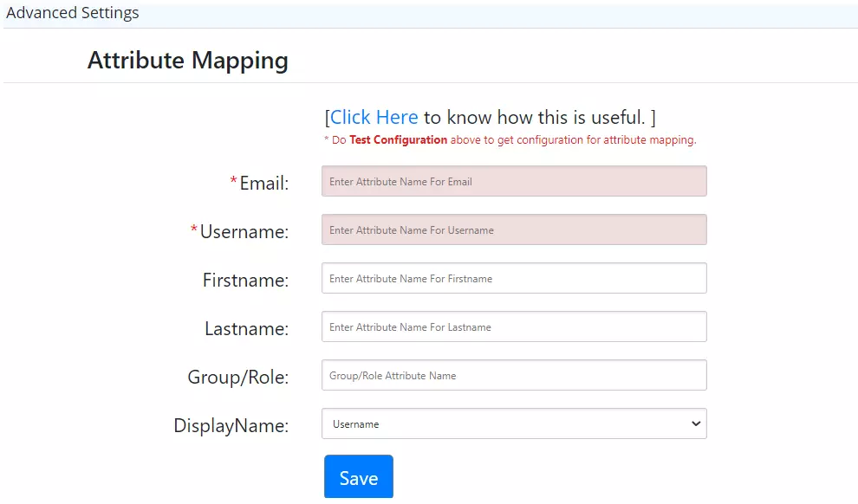Open the DisplayName dropdown
This screenshot has width=858, height=504.
coord(514,423)
